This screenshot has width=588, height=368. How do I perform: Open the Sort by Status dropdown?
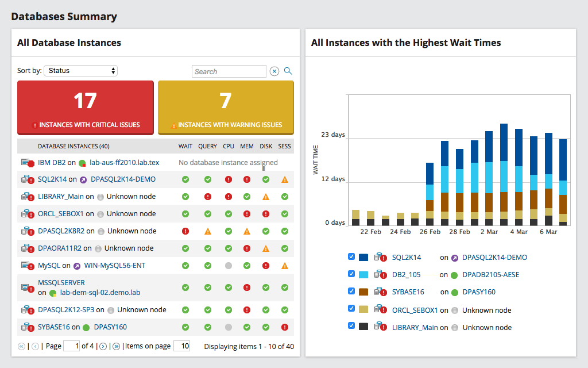click(x=80, y=71)
